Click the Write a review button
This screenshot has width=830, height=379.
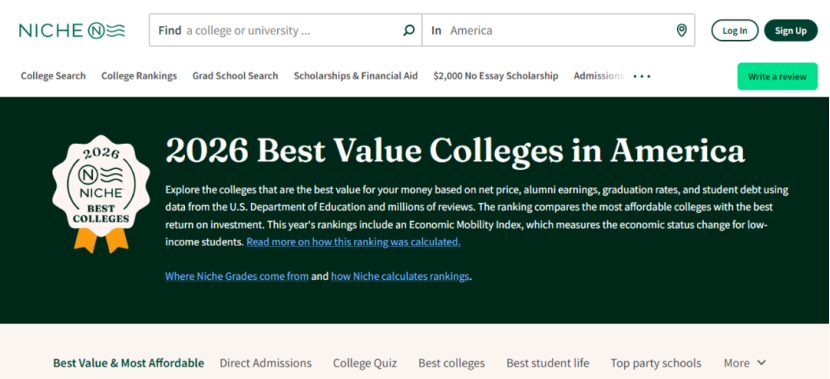(777, 76)
